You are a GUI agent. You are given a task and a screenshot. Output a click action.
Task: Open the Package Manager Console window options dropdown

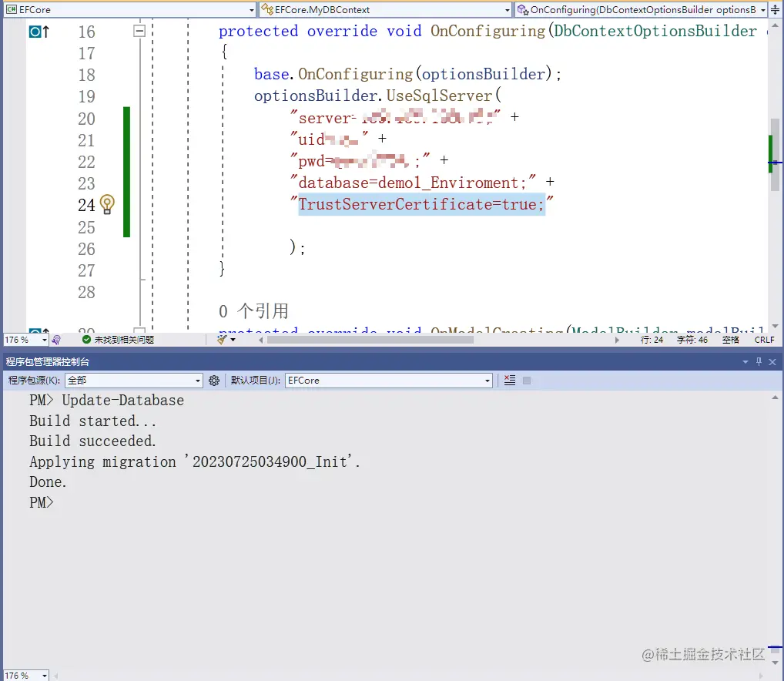coord(745,361)
